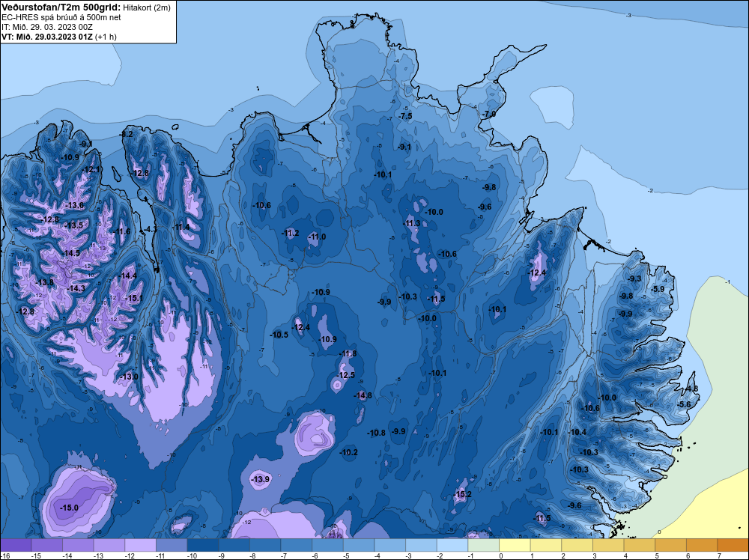
Task: Click the -13.0 temperature label
Action: click(129, 376)
